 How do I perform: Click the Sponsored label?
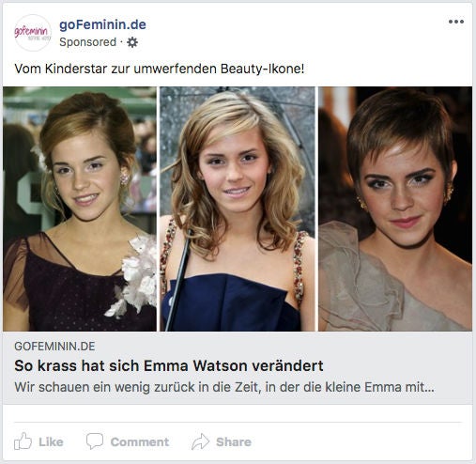click(x=87, y=42)
